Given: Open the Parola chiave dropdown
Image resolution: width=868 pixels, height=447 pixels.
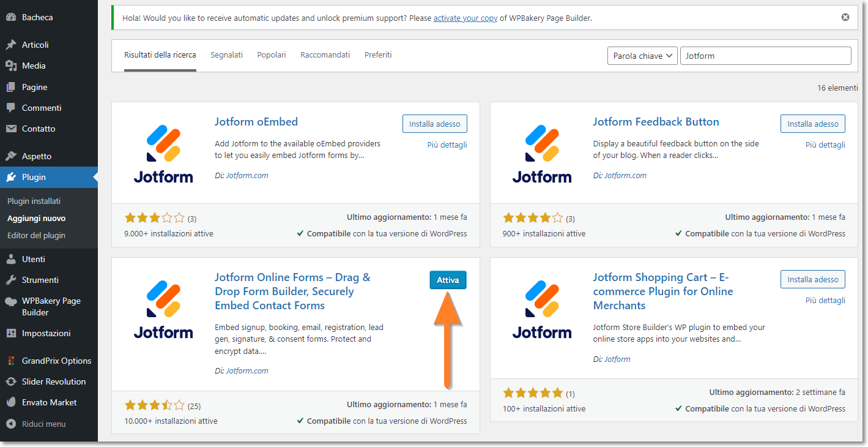Looking at the screenshot, I should point(642,56).
